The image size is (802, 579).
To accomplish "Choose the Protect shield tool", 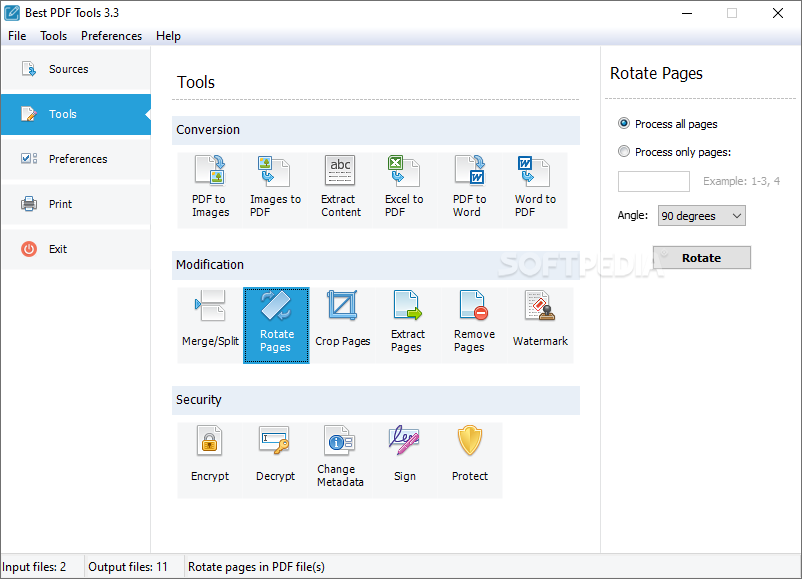I will pos(470,460).
